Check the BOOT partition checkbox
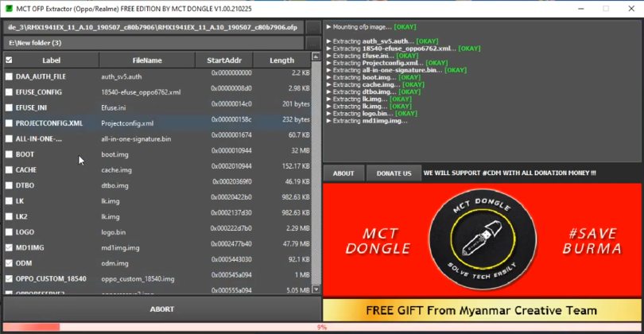 pos(9,154)
